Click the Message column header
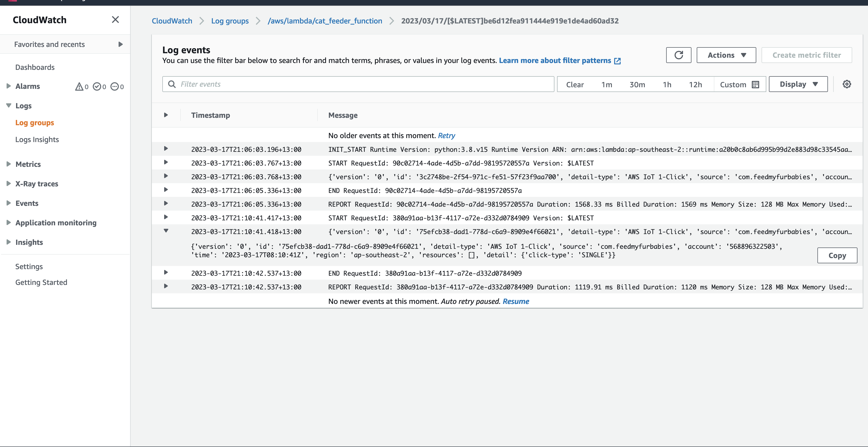868x447 pixels. coord(343,115)
